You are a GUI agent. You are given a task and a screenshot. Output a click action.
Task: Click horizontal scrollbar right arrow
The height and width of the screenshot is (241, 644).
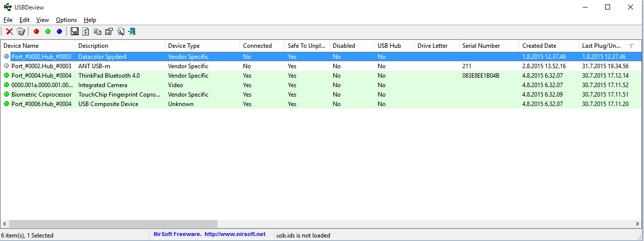637,224
